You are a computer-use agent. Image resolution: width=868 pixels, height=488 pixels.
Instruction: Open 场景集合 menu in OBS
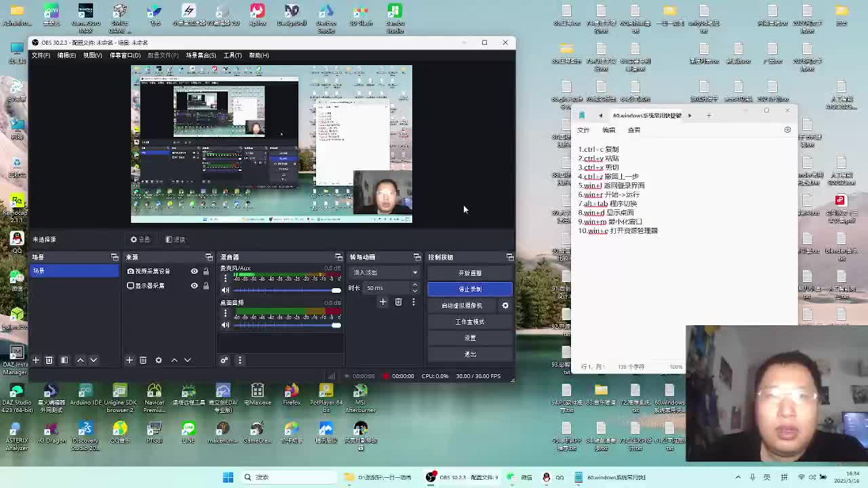click(x=201, y=56)
